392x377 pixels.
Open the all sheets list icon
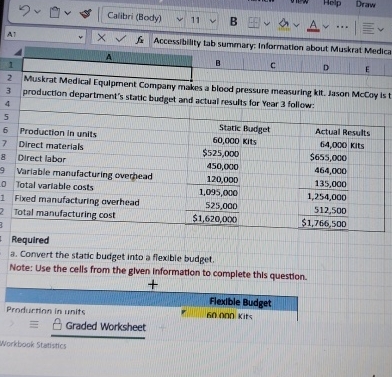34,324
